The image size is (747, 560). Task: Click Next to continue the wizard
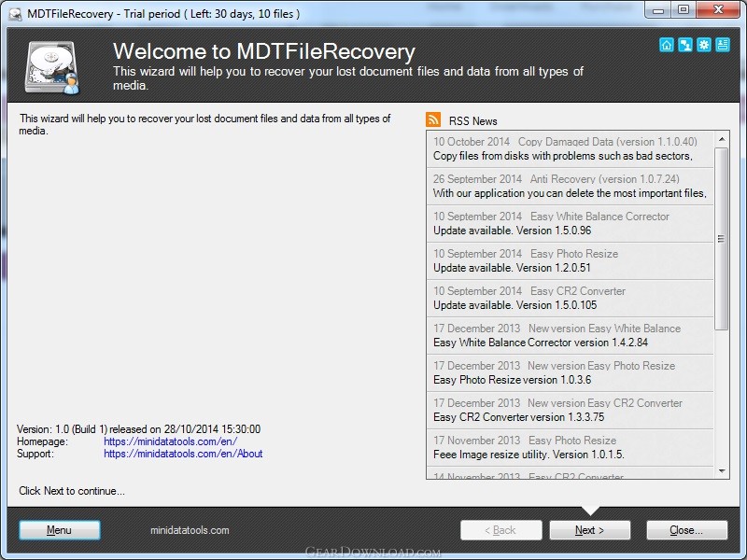click(590, 530)
